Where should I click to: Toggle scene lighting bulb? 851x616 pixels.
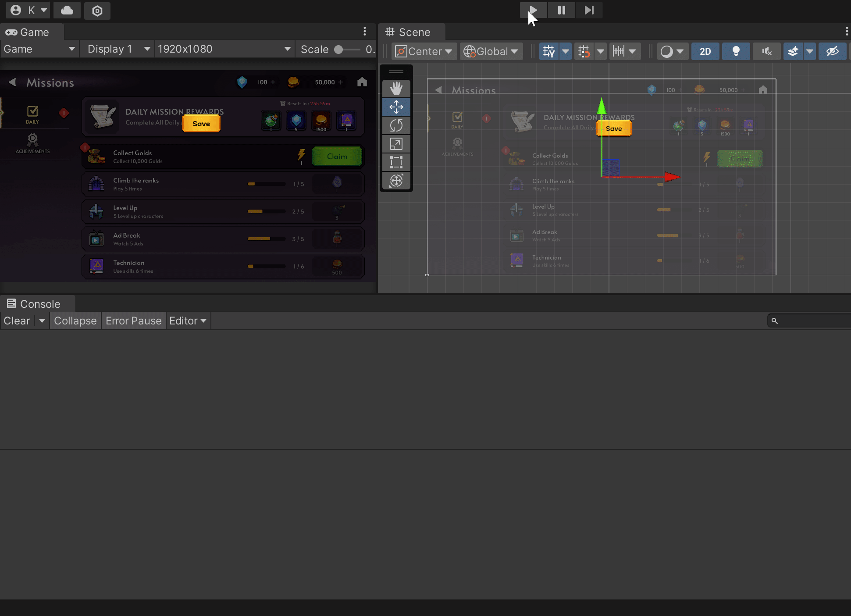(736, 51)
